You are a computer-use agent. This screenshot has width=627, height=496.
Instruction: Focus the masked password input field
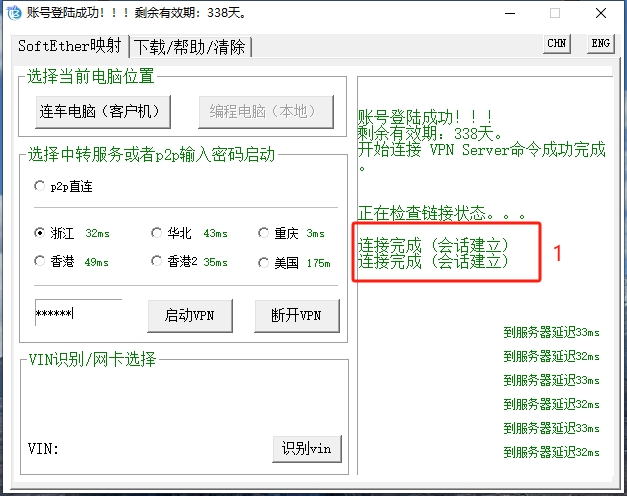78,314
